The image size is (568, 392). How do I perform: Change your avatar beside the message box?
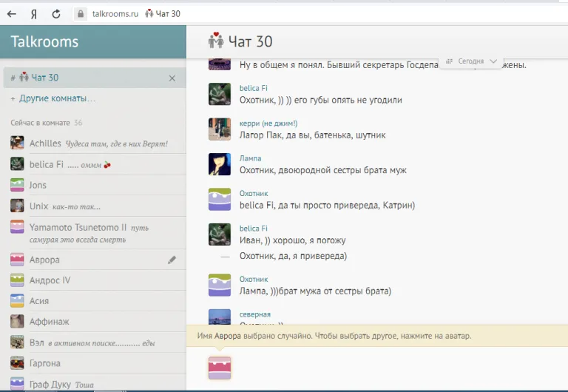(220, 368)
